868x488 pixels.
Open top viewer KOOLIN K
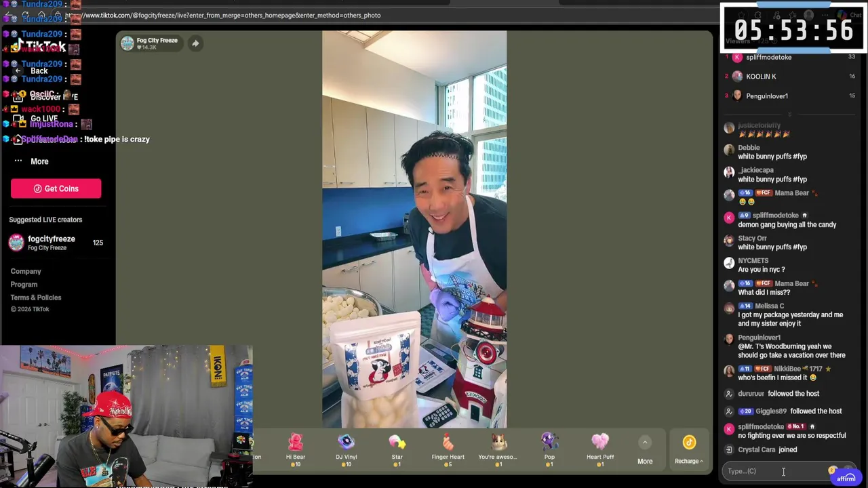pyautogui.click(x=761, y=77)
